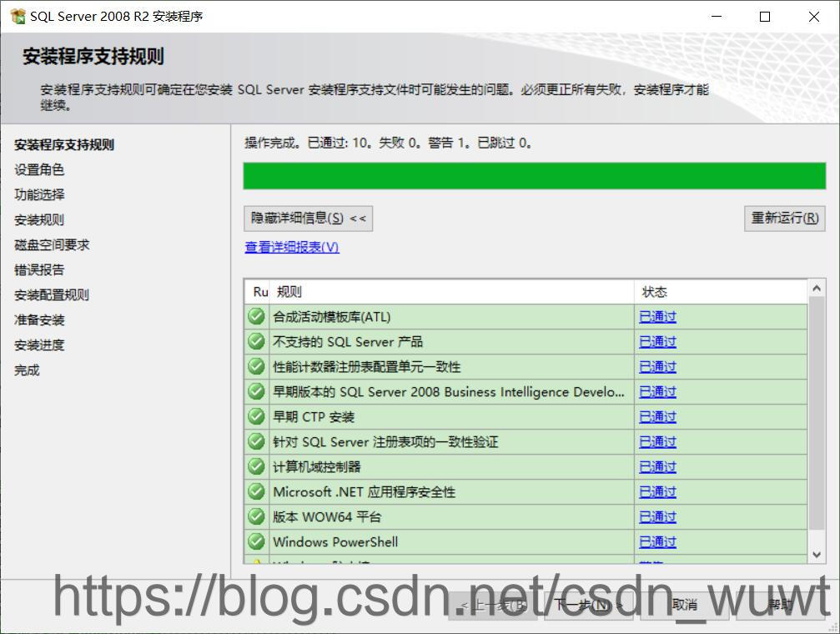
Task: Select 设置角色 step in sidebar
Action: tap(39, 170)
